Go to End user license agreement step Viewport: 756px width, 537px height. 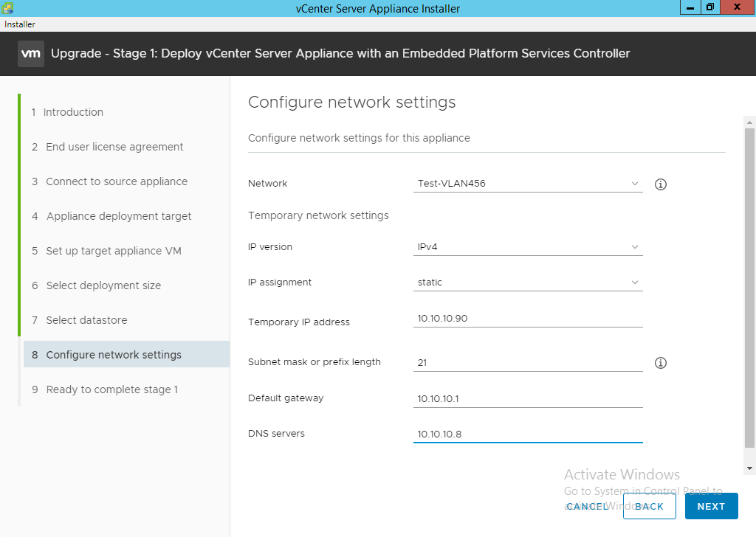(108, 147)
